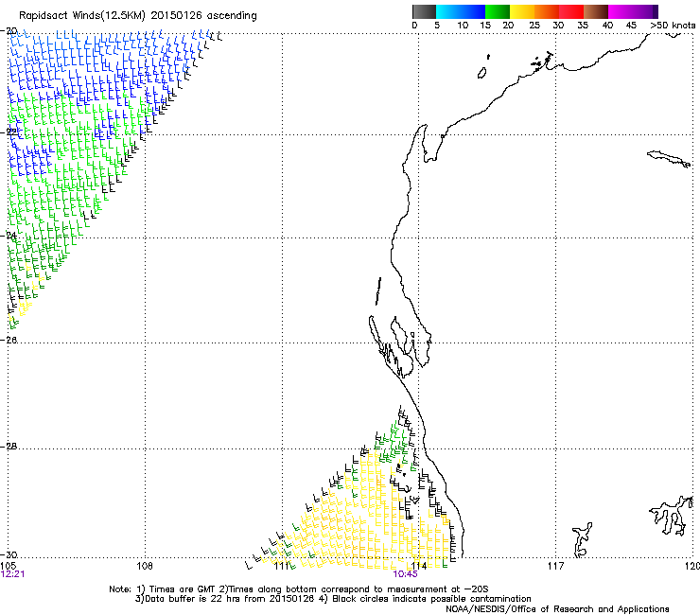Click the '-26' latitude label
This screenshot has width=700, height=615.
9,341
